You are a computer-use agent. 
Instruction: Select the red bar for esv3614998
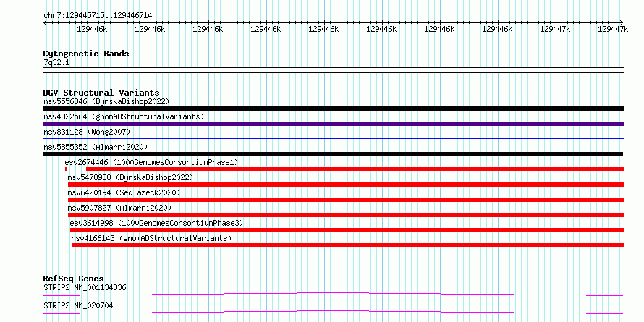click(x=347, y=230)
